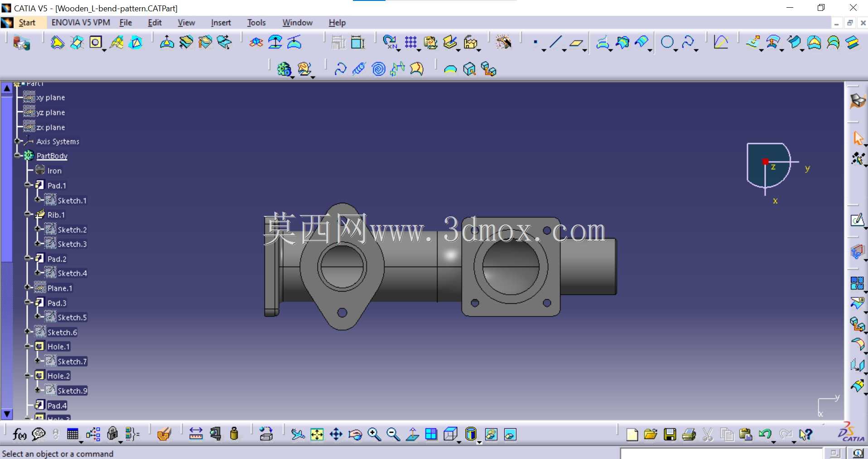This screenshot has width=868, height=459.
Task: Open the Formula f(x) tool
Action: coord(19,435)
